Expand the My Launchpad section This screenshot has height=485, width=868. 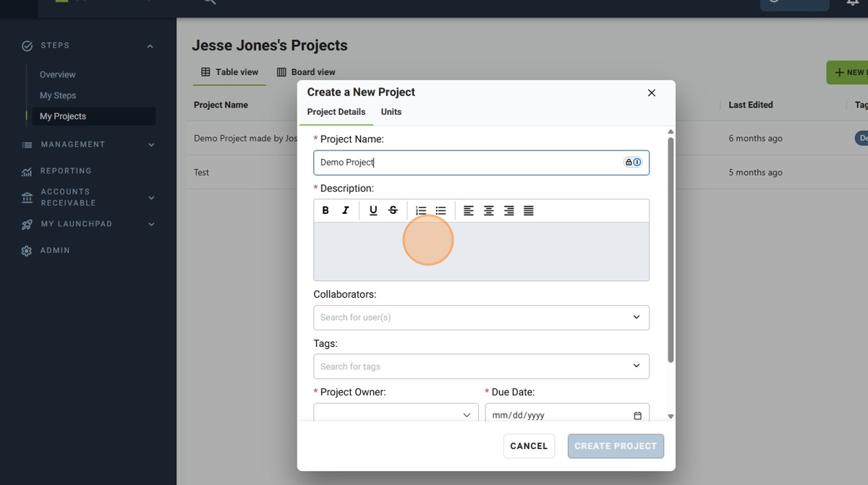click(151, 224)
